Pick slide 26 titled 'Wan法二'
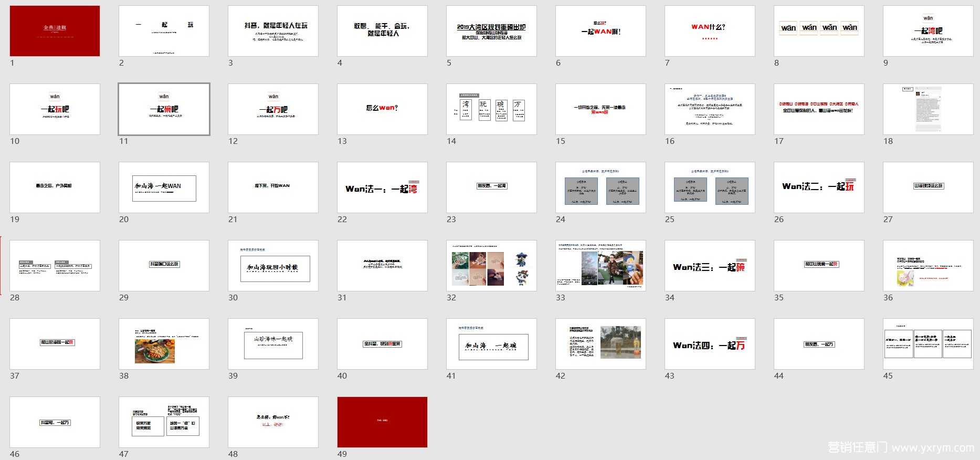Viewport: 980px width, 460px height. click(x=819, y=187)
